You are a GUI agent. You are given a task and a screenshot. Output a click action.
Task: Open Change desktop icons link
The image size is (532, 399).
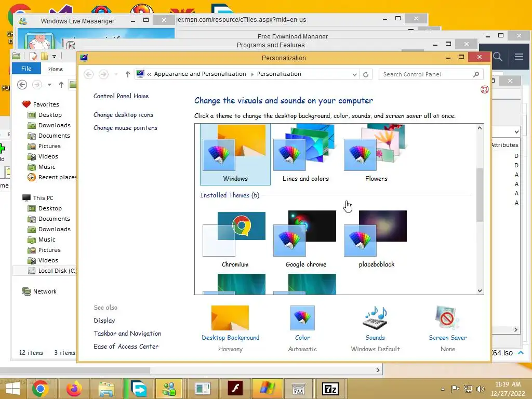[x=123, y=115]
